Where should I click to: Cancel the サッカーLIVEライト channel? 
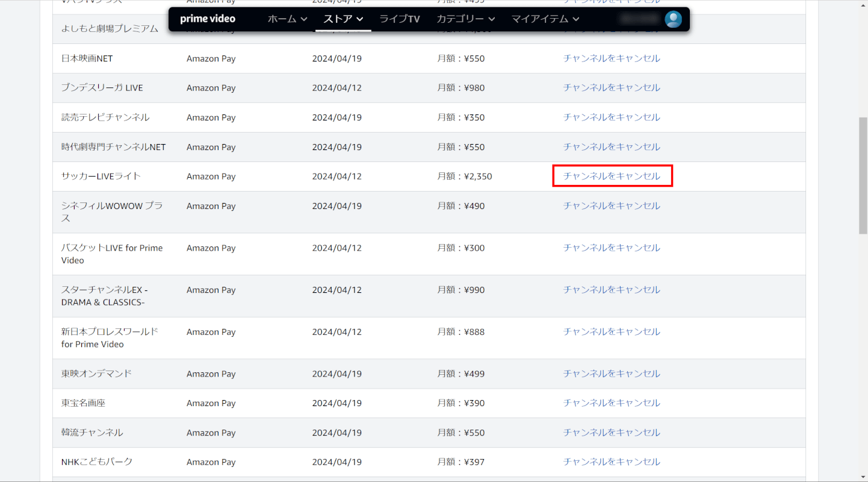tap(612, 177)
